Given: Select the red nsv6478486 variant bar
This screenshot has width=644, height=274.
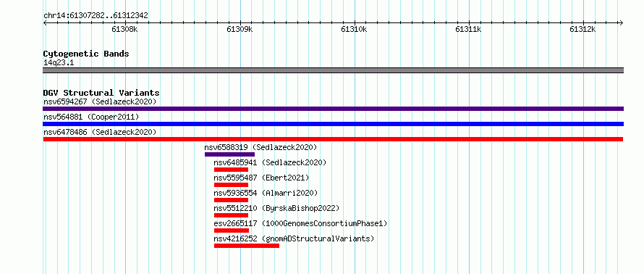Looking at the screenshot, I should tap(333, 139).
